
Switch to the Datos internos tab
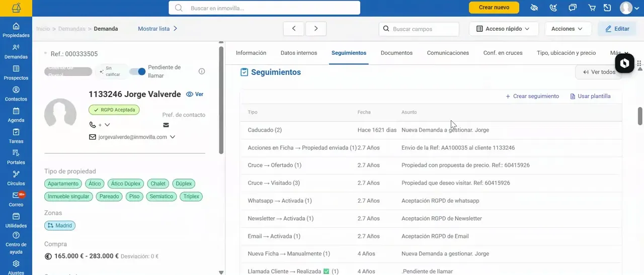(x=299, y=53)
